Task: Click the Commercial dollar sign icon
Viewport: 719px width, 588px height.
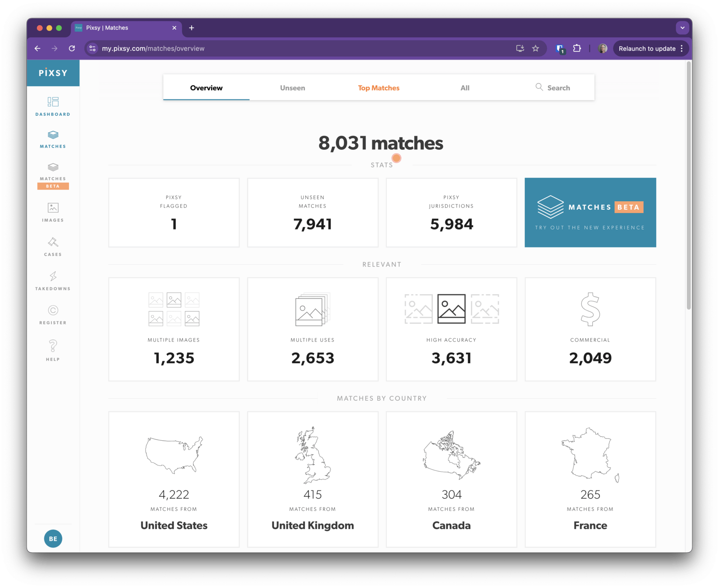Action: (x=590, y=309)
